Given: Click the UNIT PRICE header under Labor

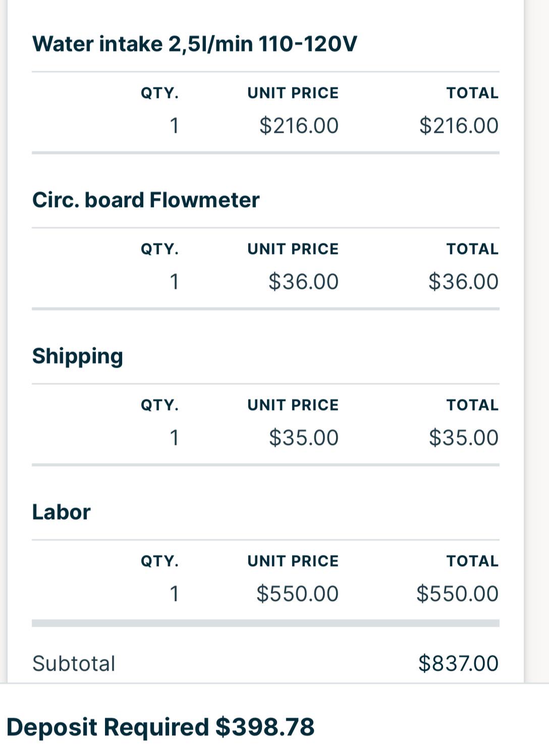Looking at the screenshot, I should (293, 561).
